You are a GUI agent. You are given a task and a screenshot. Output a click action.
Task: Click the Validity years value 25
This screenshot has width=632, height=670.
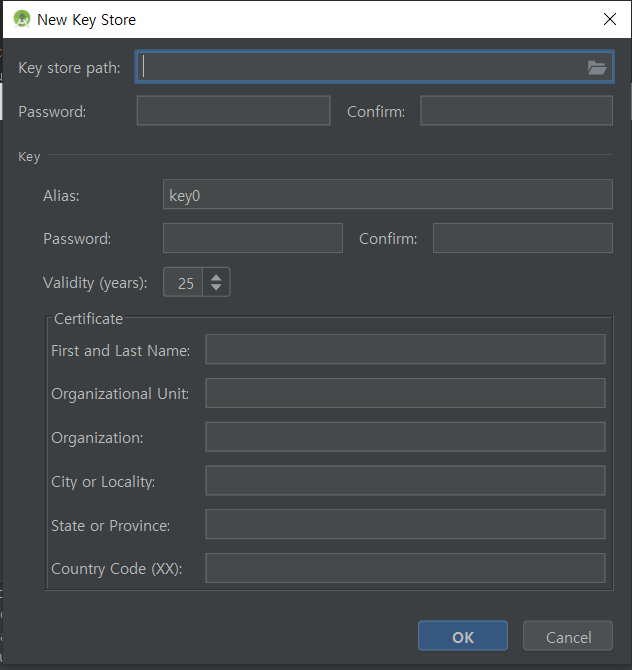tap(184, 282)
